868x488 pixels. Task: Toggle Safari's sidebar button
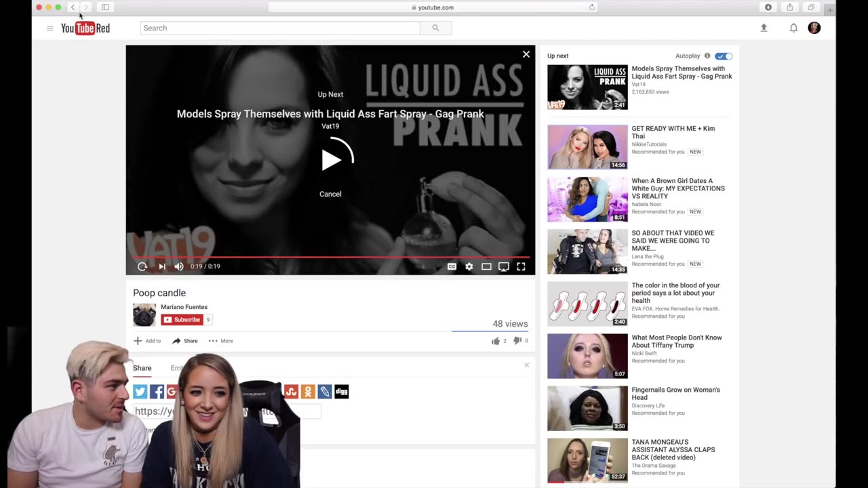105,7
